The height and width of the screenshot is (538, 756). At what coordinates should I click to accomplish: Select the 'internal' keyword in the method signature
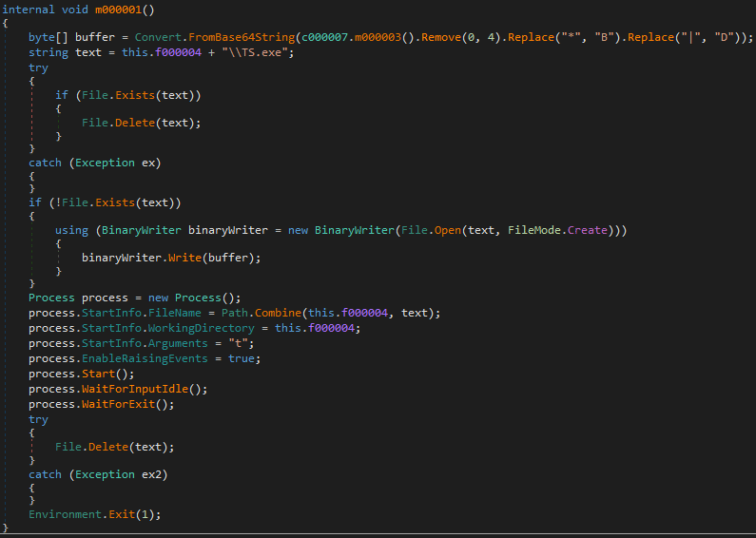29,10
